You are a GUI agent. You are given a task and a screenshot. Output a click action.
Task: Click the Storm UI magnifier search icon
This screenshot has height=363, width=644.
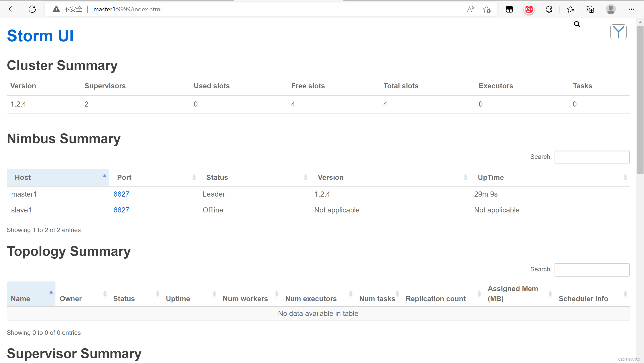tap(577, 24)
